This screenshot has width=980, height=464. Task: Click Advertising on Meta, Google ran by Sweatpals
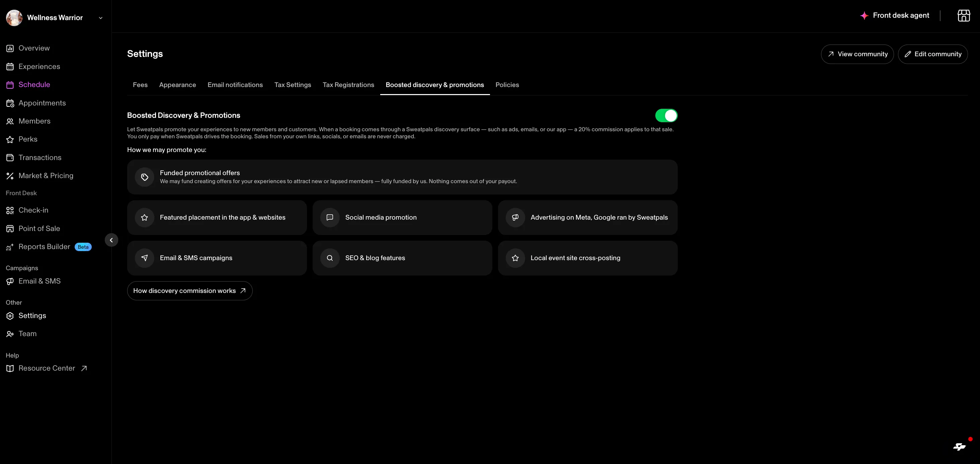coord(587,217)
